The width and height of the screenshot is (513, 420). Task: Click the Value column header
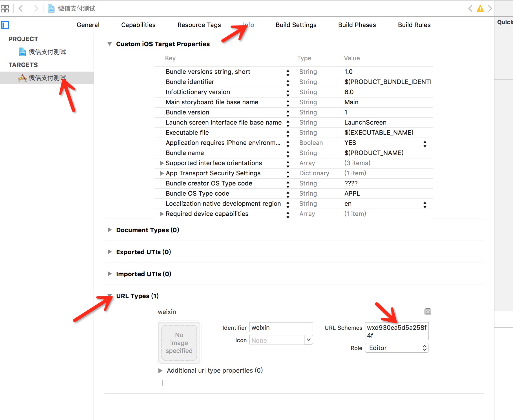point(352,58)
